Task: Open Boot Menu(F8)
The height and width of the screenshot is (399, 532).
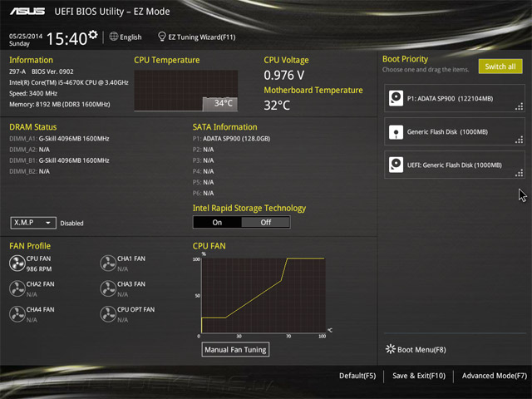Action: tap(421, 350)
